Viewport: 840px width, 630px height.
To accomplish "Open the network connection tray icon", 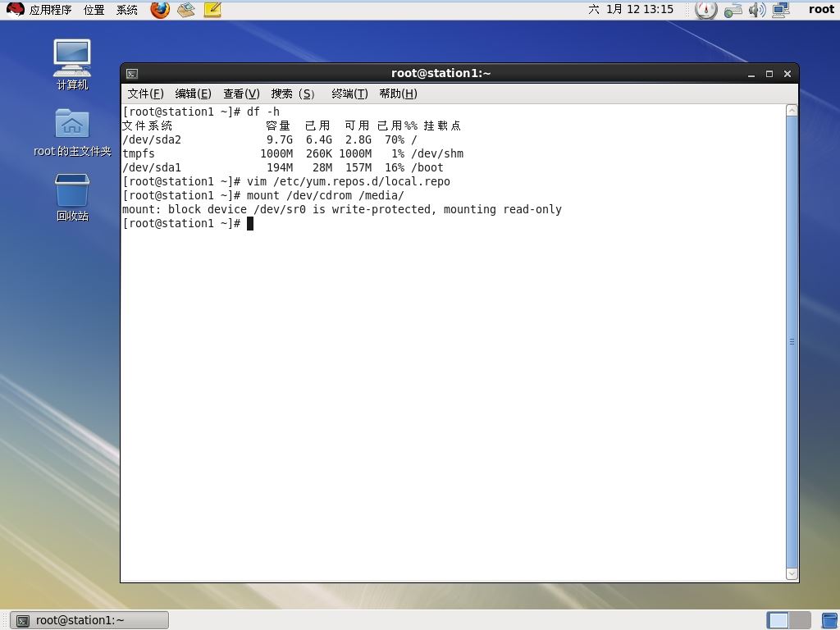I will tap(780, 10).
